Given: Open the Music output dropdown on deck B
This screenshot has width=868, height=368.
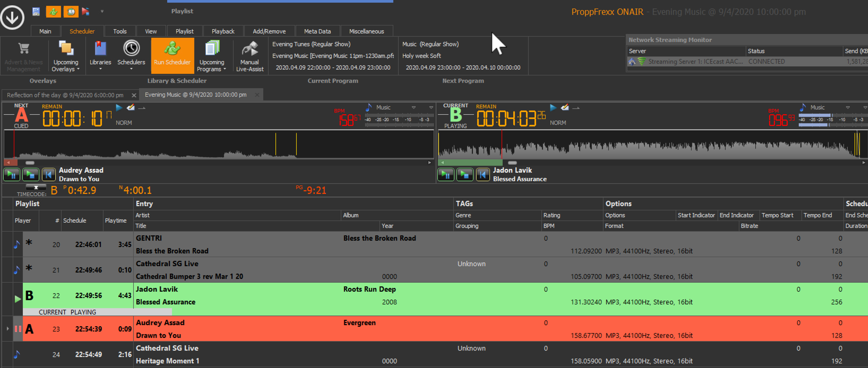Looking at the screenshot, I should 847,107.
